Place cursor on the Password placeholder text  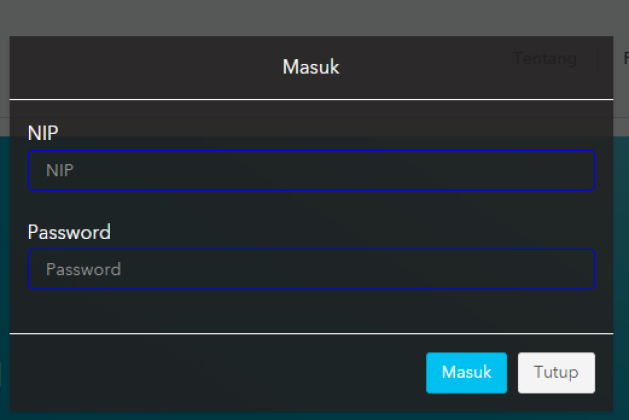tap(83, 269)
